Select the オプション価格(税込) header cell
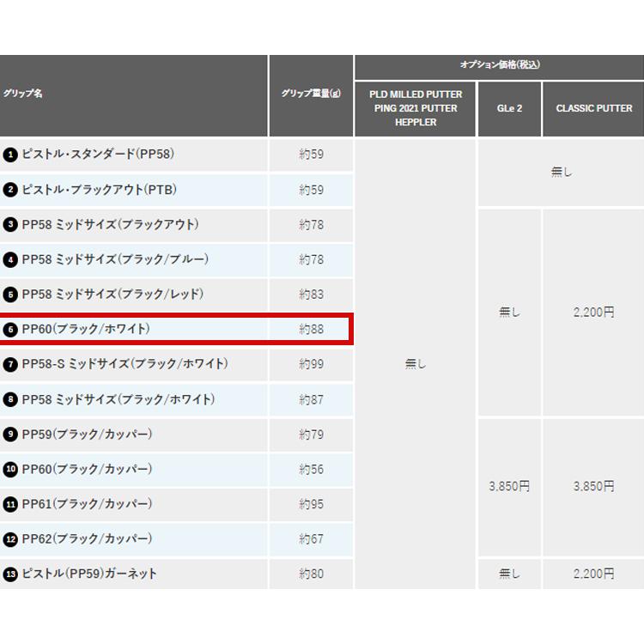This screenshot has width=644, height=644. (500, 67)
